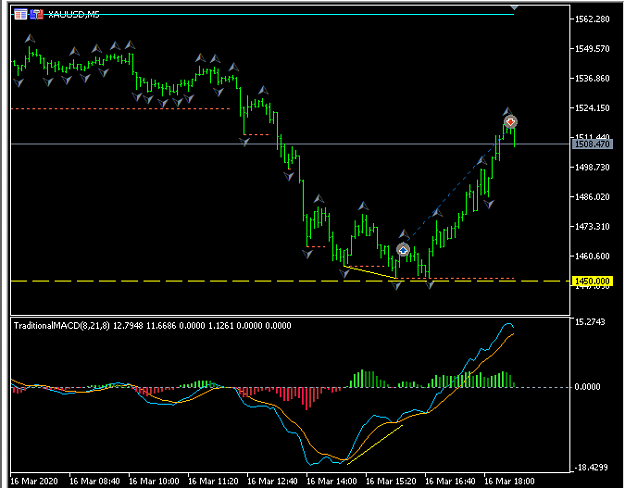The width and height of the screenshot is (625, 488).
Task: Click the 16 Mar 16:40 time label
Action: coord(450,481)
